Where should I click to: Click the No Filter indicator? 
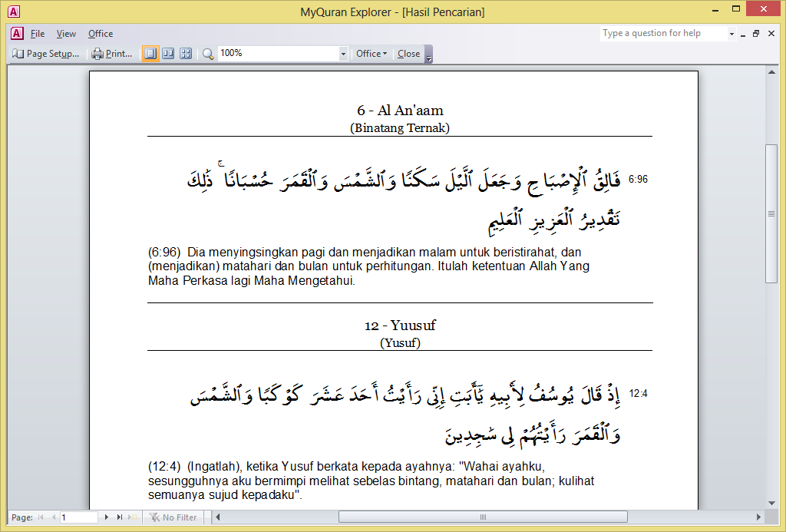pos(173,517)
